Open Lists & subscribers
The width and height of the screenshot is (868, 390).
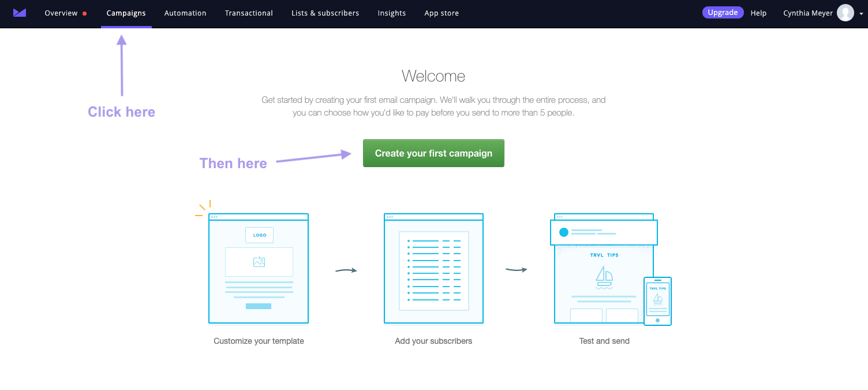tap(325, 13)
